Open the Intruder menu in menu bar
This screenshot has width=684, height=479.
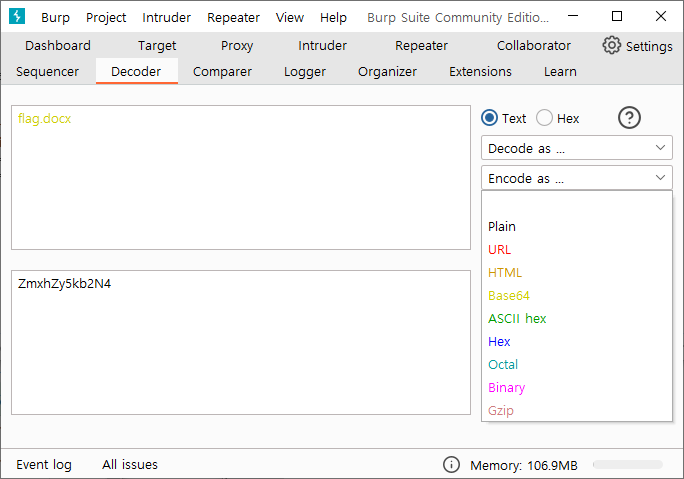pos(166,17)
